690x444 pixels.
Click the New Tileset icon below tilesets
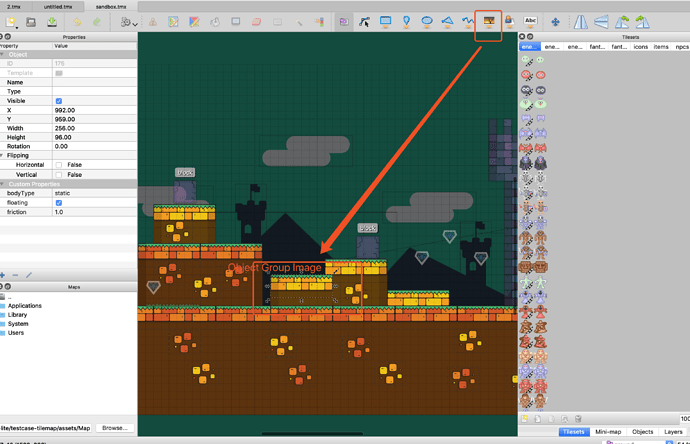[x=525, y=419]
